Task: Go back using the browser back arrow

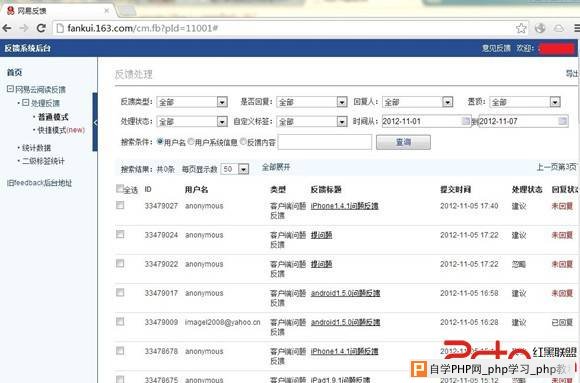Action: point(7,28)
